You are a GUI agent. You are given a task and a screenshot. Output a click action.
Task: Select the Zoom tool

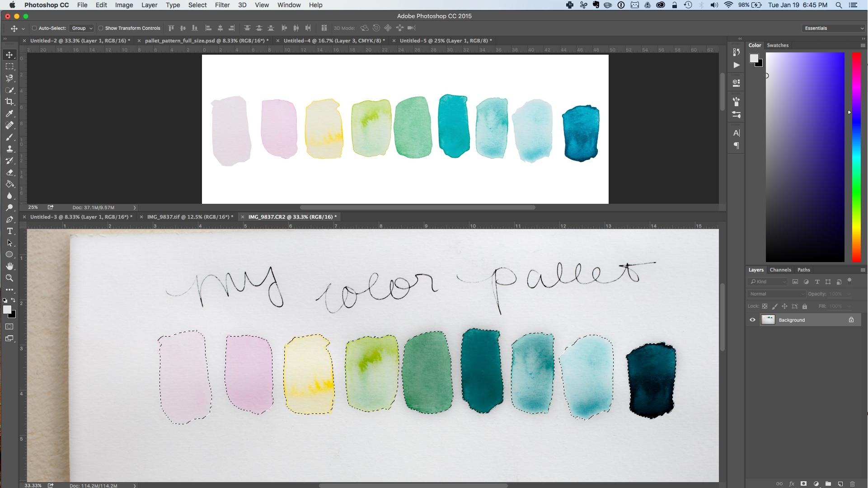9,278
